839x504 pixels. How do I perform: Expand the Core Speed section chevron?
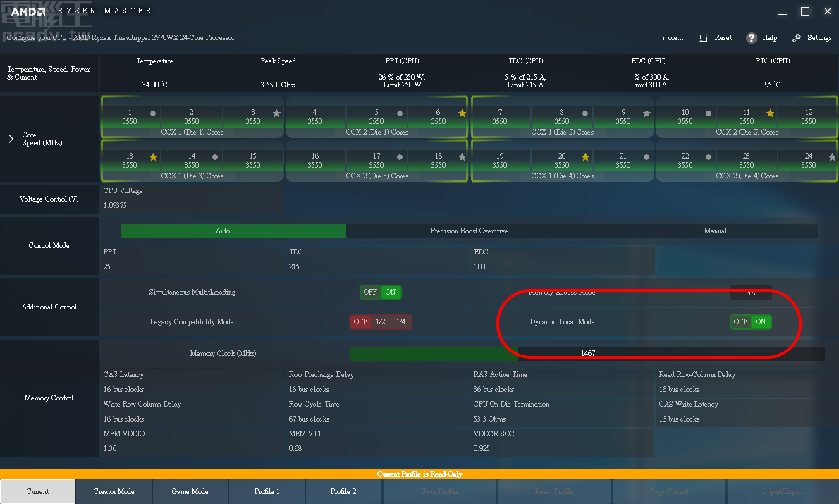point(11,139)
